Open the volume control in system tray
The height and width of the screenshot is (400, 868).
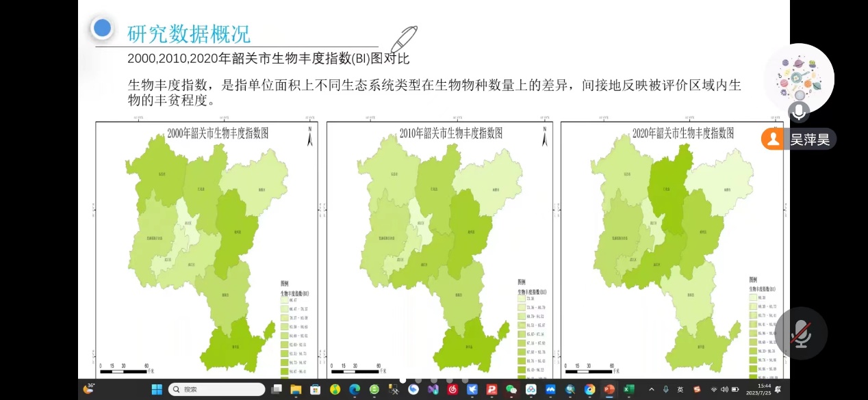click(x=725, y=389)
